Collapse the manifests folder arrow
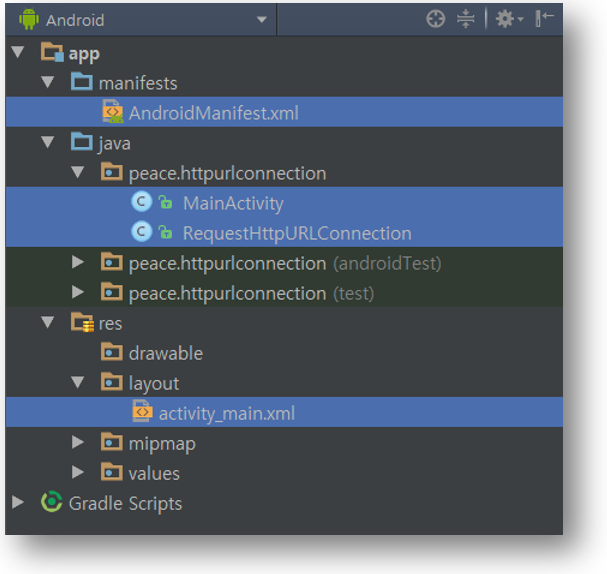 coord(48,82)
